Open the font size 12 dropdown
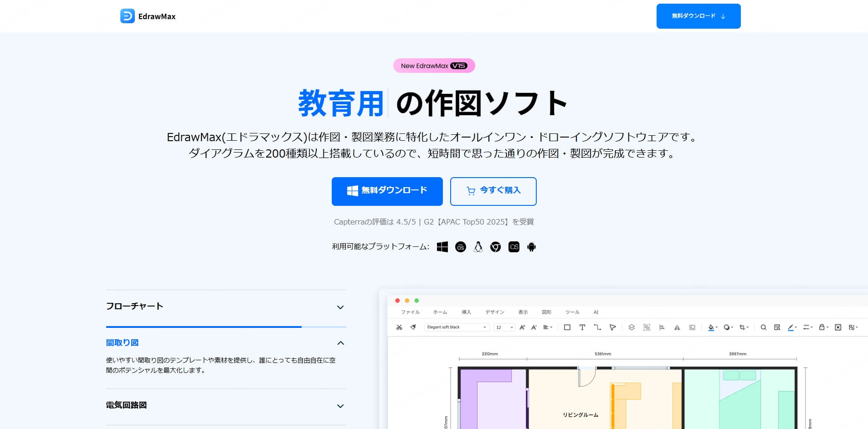The image size is (868, 429). (504, 327)
